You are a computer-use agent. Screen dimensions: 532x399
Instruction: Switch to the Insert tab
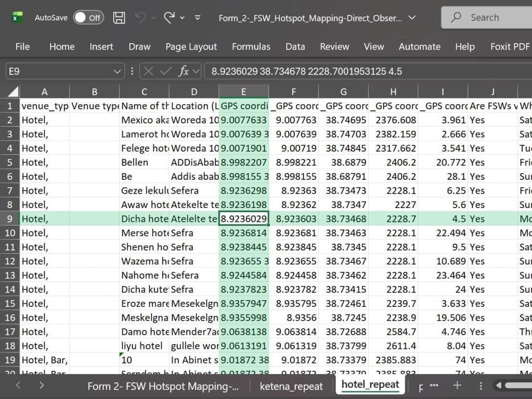pos(101,46)
